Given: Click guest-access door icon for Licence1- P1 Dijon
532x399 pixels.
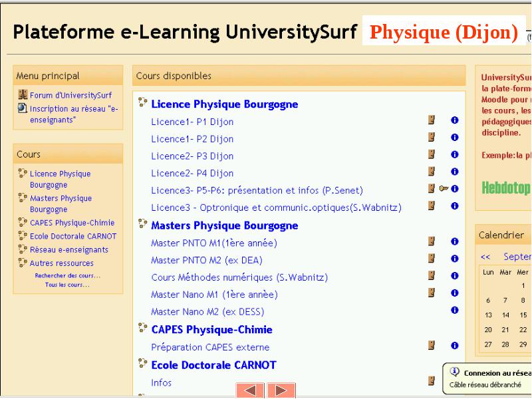Looking at the screenshot, I should 432,120.
